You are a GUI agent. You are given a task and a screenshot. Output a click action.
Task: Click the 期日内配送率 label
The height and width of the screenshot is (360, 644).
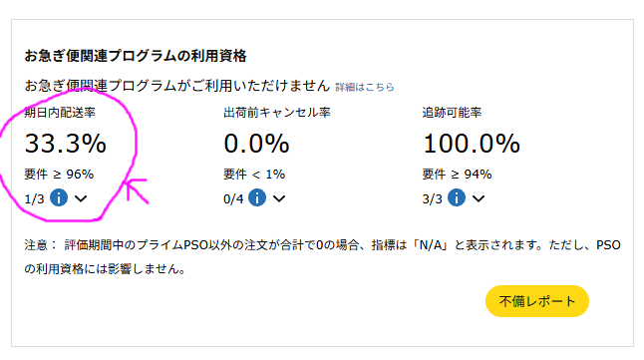(x=60, y=113)
